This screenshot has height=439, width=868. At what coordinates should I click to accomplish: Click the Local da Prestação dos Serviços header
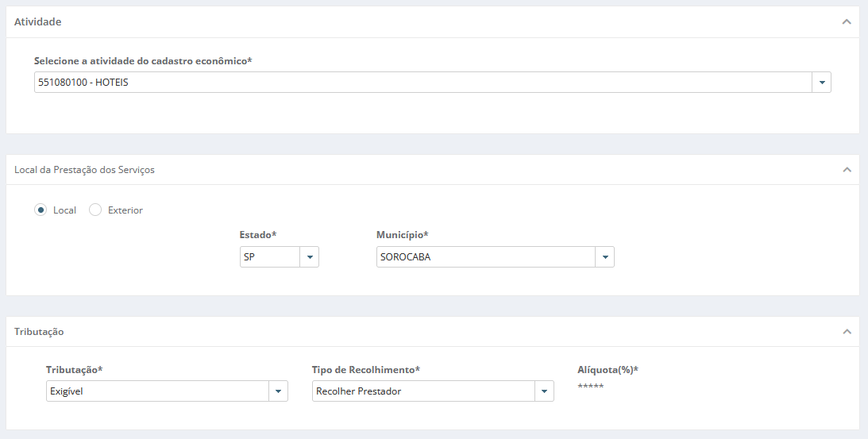(85, 169)
